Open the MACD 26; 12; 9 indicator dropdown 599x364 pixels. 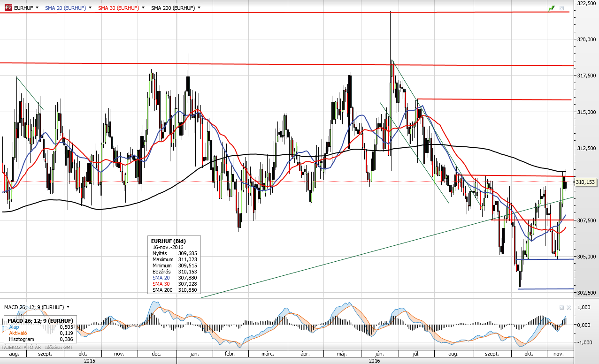coord(68,307)
